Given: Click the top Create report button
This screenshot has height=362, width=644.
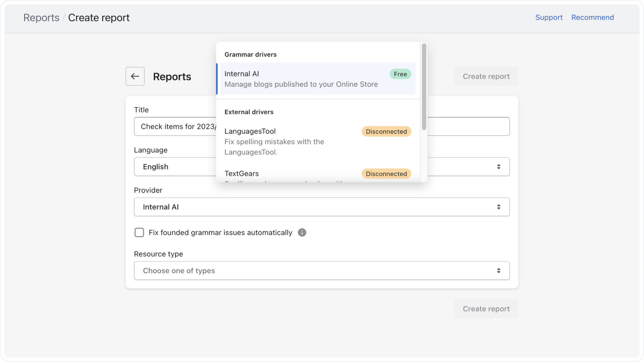Looking at the screenshot, I should (486, 76).
